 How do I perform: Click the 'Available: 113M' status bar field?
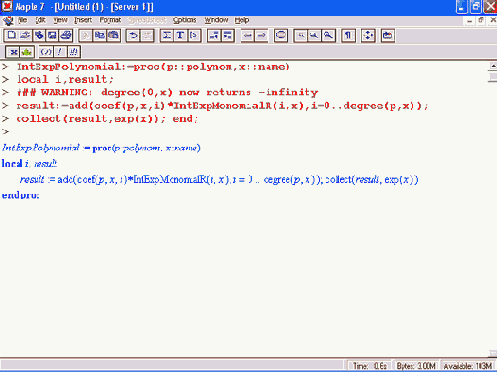click(x=468, y=366)
